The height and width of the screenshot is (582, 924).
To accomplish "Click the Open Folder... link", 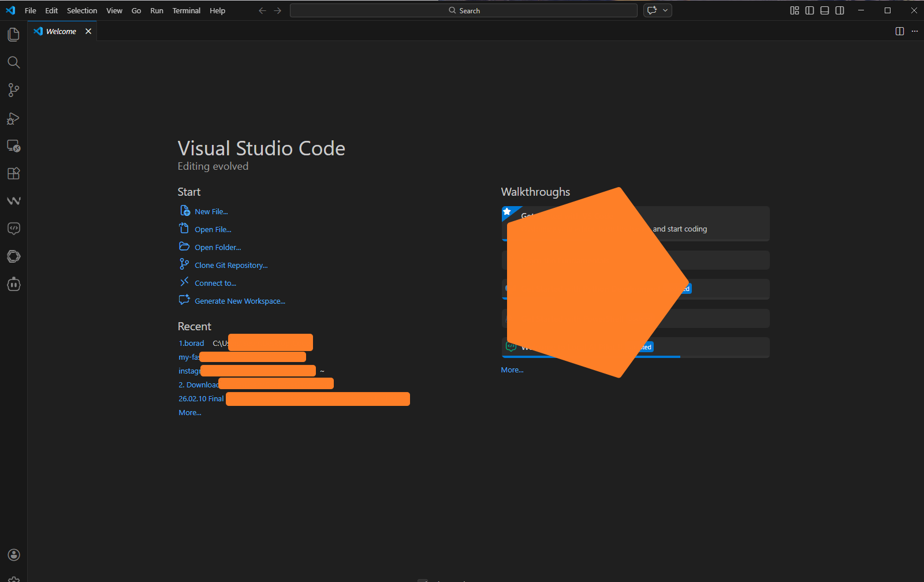I will coord(218,248).
